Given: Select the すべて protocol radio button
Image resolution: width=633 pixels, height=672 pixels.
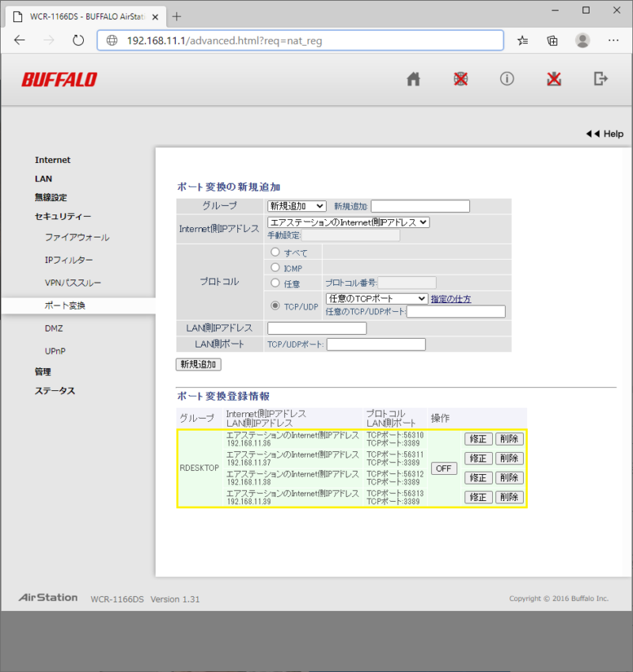Looking at the screenshot, I should (275, 252).
